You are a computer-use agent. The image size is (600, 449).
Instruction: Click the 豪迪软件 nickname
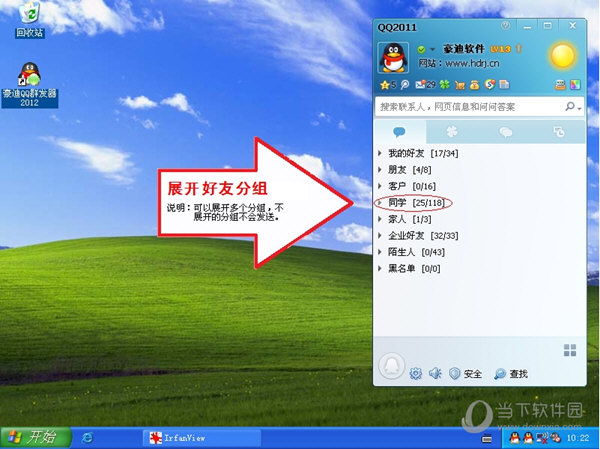coord(464,49)
